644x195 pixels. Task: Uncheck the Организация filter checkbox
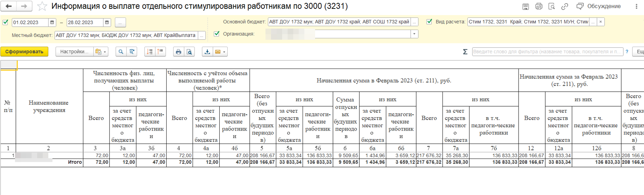click(x=217, y=34)
